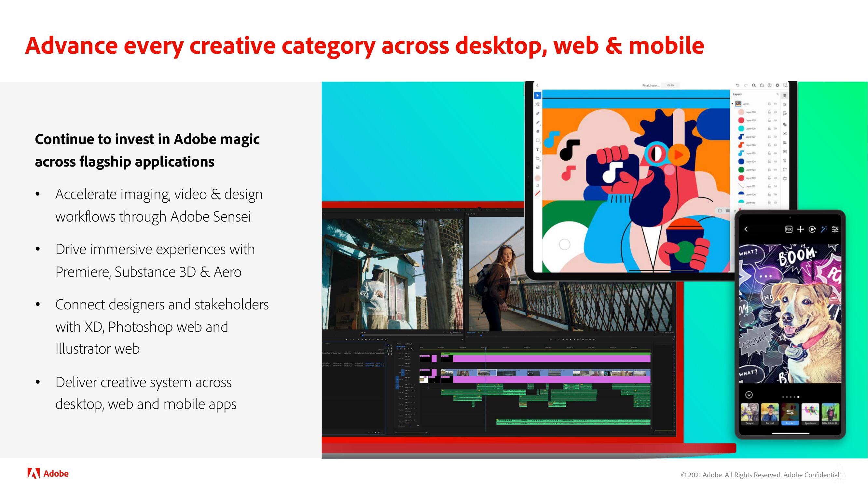Choose the Spectrum effect thumbnail

pyautogui.click(x=810, y=414)
